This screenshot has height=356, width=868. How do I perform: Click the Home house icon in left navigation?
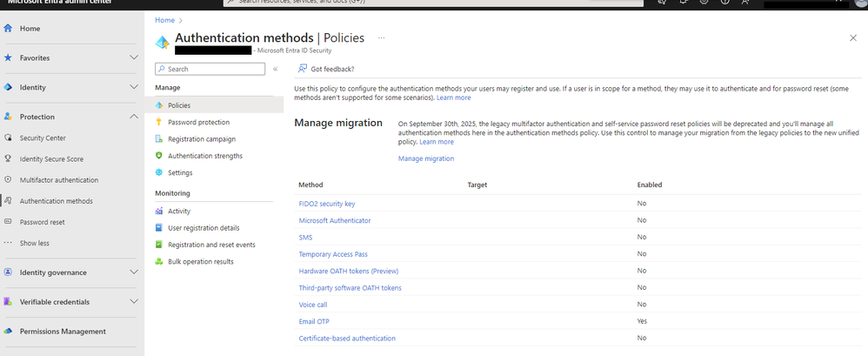tap(8, 28)
